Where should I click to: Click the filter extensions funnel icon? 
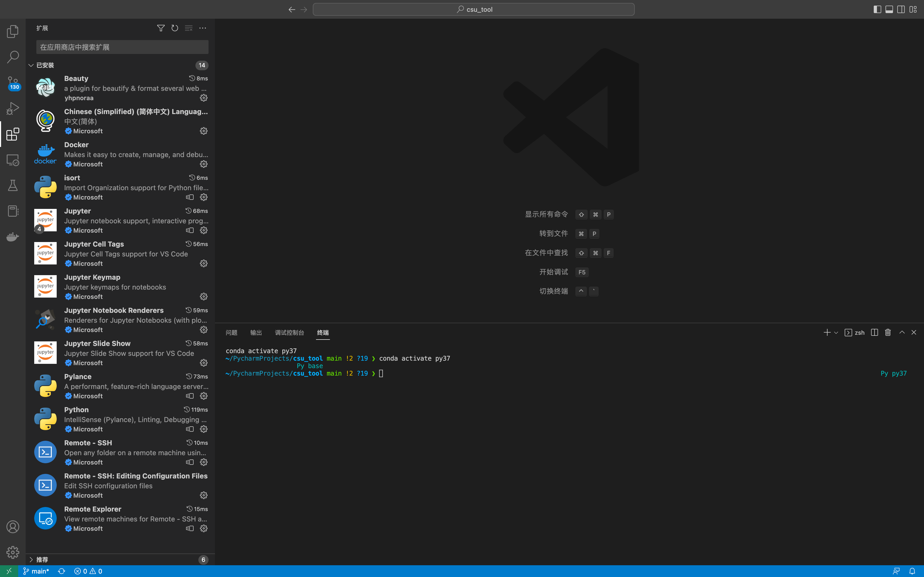(161, 28)
